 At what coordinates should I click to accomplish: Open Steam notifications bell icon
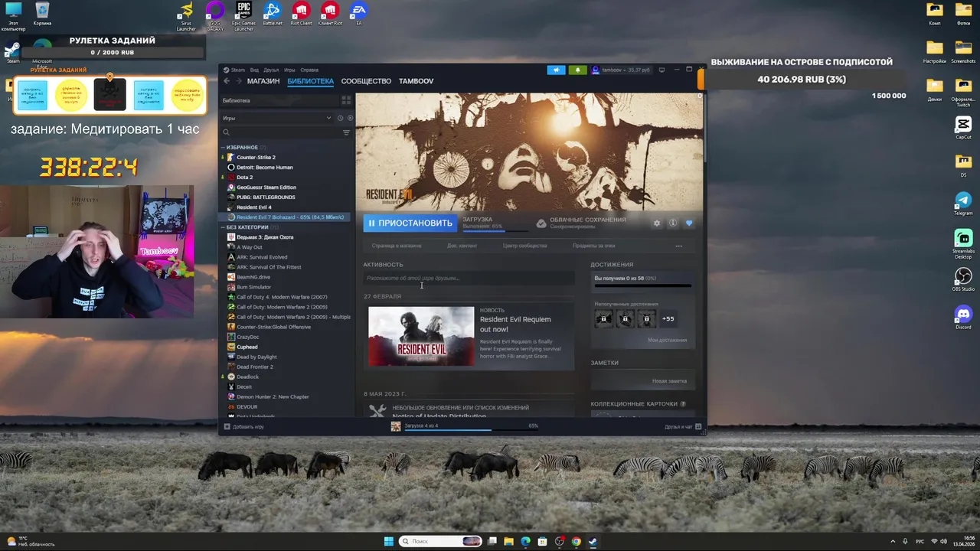tap(577, 70)
